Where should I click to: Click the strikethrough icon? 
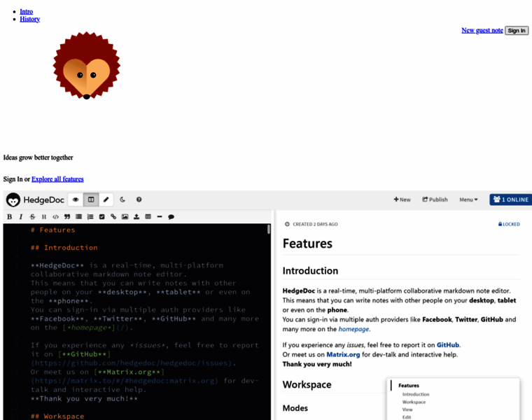(x=32, y=217)
